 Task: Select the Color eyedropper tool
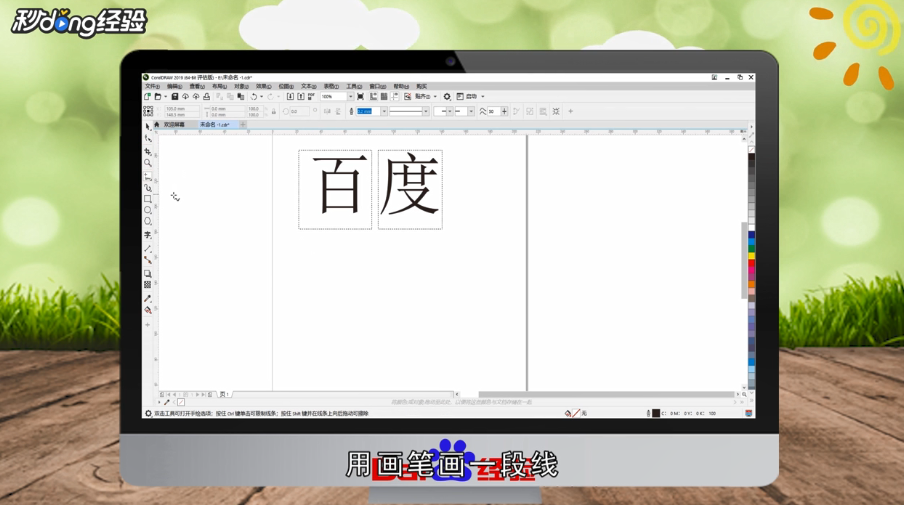[148, 299]
